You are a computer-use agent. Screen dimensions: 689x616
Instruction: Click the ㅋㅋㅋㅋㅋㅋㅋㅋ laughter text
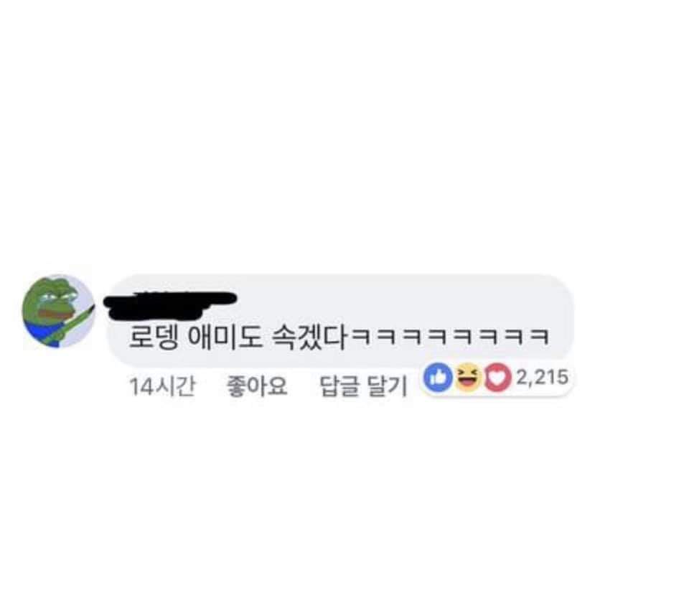tap(451, 337)
